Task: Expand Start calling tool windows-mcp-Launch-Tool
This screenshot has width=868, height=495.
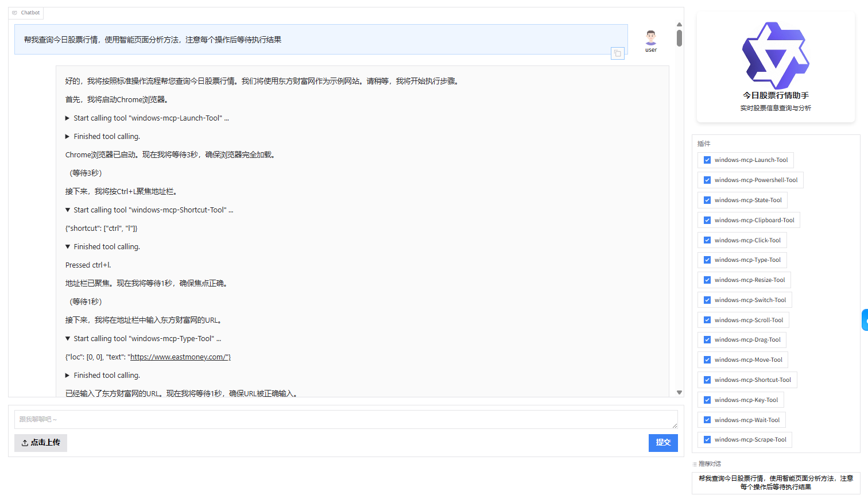Action: click(x=147, y=118)
